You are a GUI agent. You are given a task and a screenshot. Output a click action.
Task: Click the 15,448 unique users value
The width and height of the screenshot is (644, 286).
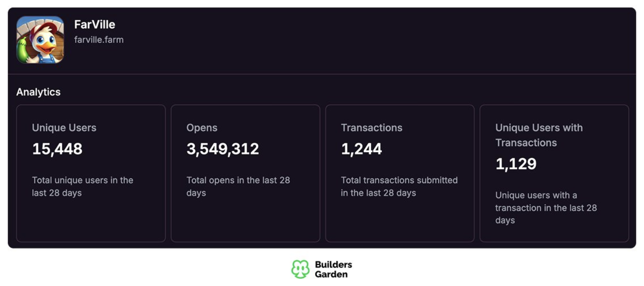[x=57, y=149]
